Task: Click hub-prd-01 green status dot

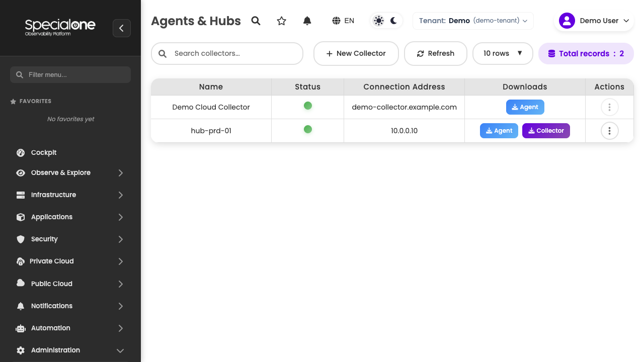Action: coord(308,129)
